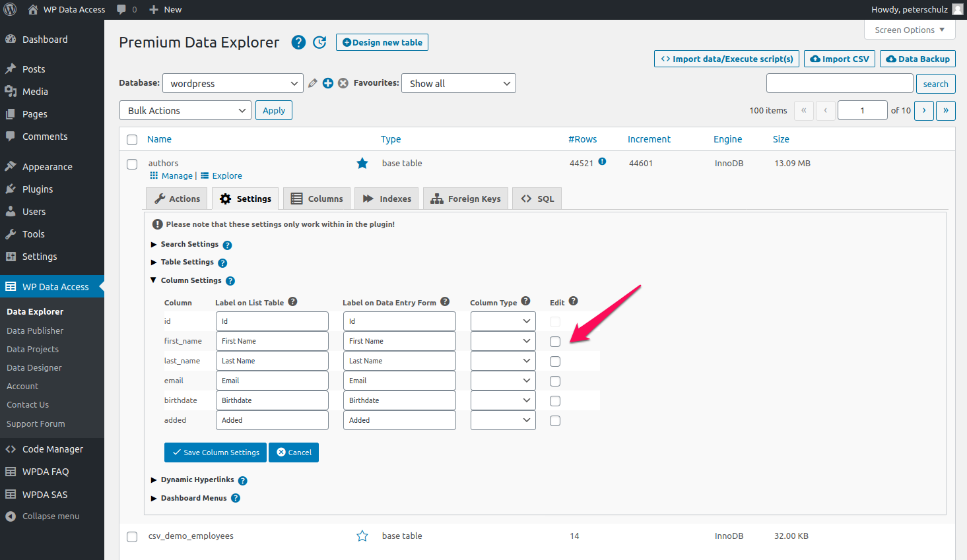Viewport: 967px width, 560px height.
Task: Toggle favourite star for csv_demo_employees table
Action: tap(362, 536)
